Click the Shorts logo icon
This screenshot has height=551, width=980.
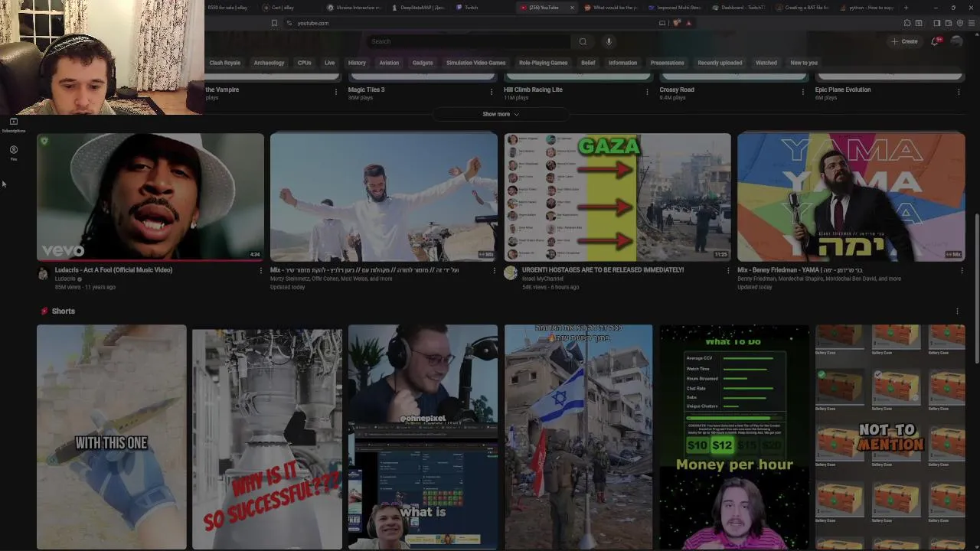point(44,311)
